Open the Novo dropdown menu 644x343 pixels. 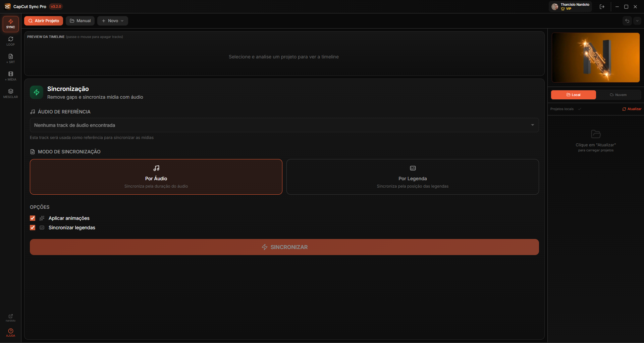point(113,21)
